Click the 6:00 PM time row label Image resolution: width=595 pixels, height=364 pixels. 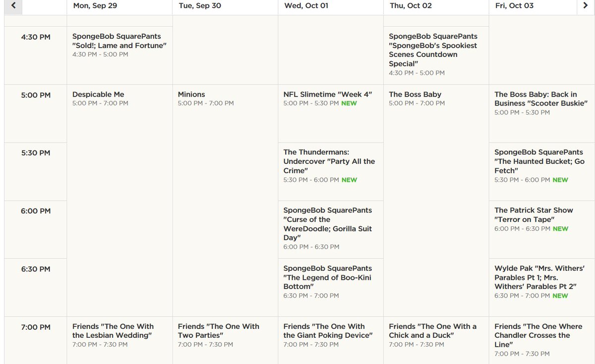36,210
